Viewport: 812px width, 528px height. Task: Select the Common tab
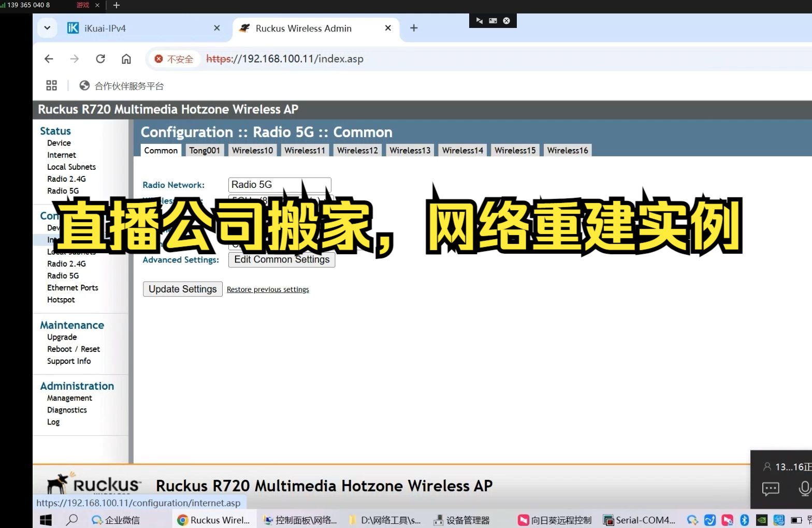click(x=161, y=150)
